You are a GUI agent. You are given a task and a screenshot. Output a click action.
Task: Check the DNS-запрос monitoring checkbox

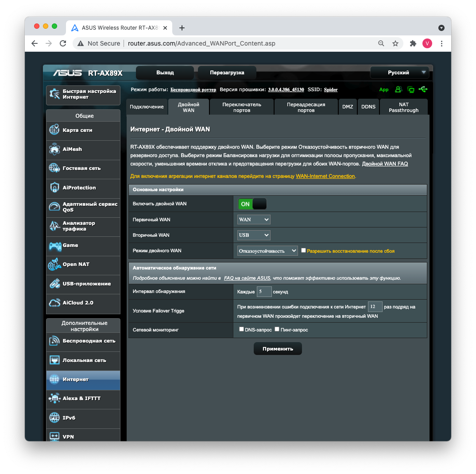tap(241, 329)
